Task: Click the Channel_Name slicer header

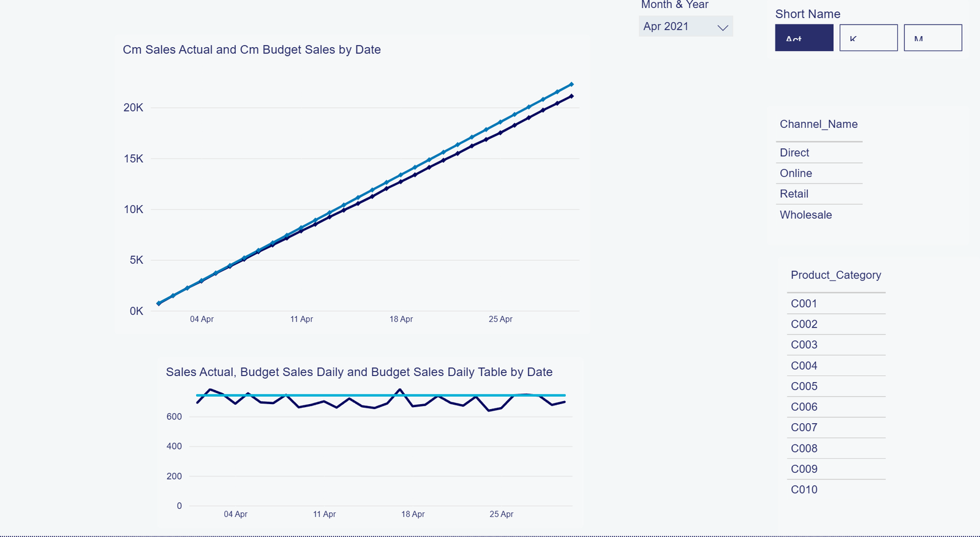Action: (819, 124)
